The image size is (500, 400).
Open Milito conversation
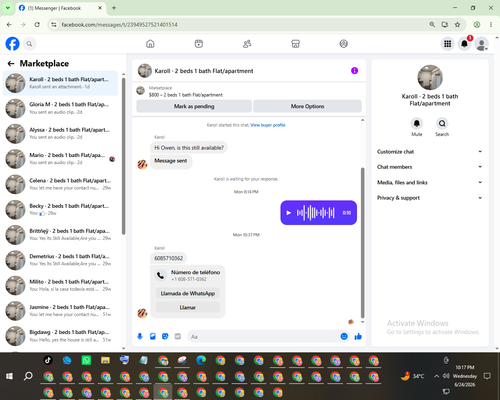pos(60,286)
